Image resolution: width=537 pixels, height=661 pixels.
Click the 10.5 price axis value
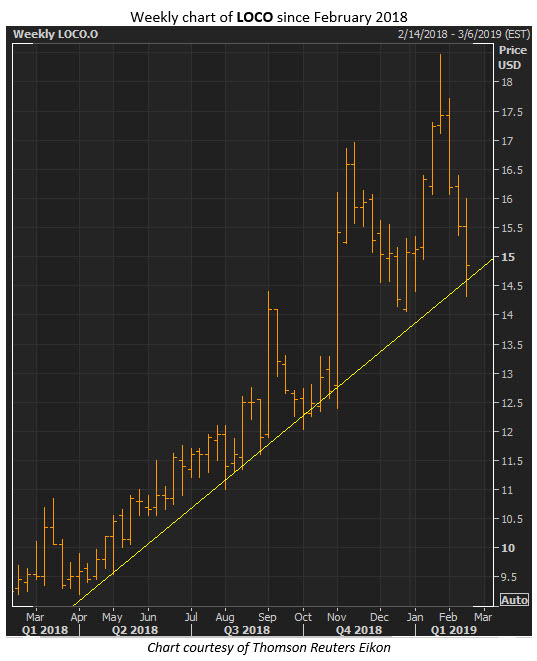click(x=511, y=519)
